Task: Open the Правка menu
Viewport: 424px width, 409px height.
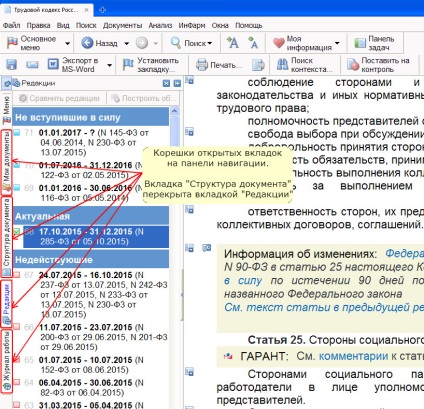Action: [x=39, y=25]
